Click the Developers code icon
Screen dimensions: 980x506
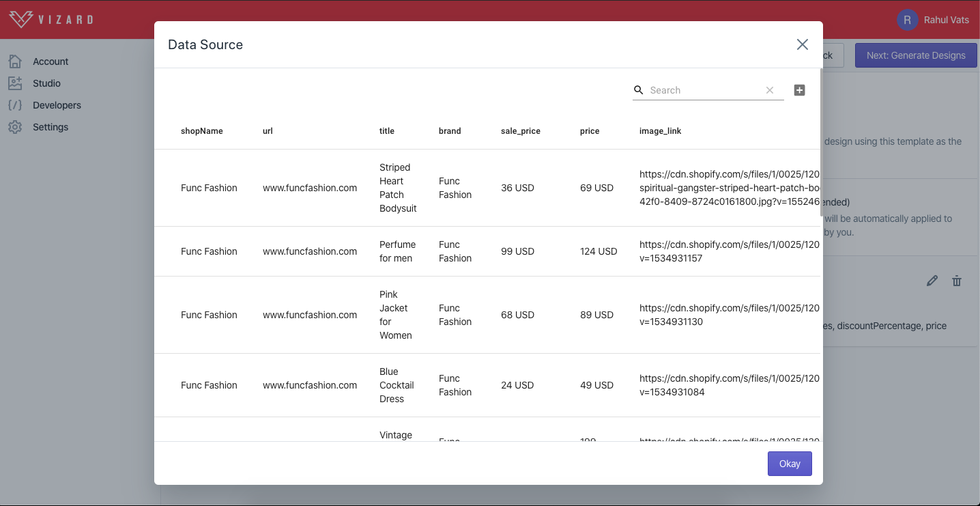pos(15,105)
